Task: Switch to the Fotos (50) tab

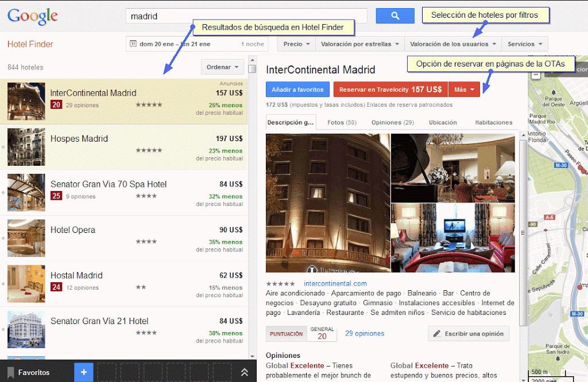Action: (342, 123)
